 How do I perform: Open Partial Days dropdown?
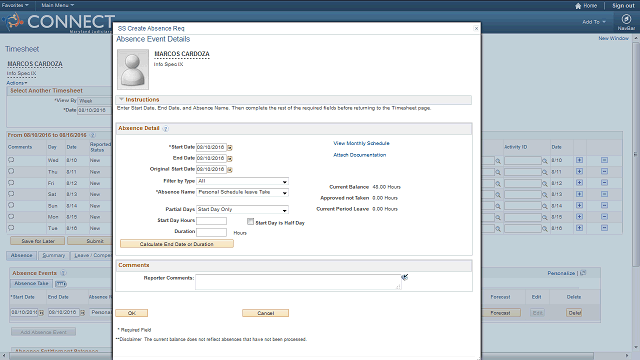click(x=242, y=209)
